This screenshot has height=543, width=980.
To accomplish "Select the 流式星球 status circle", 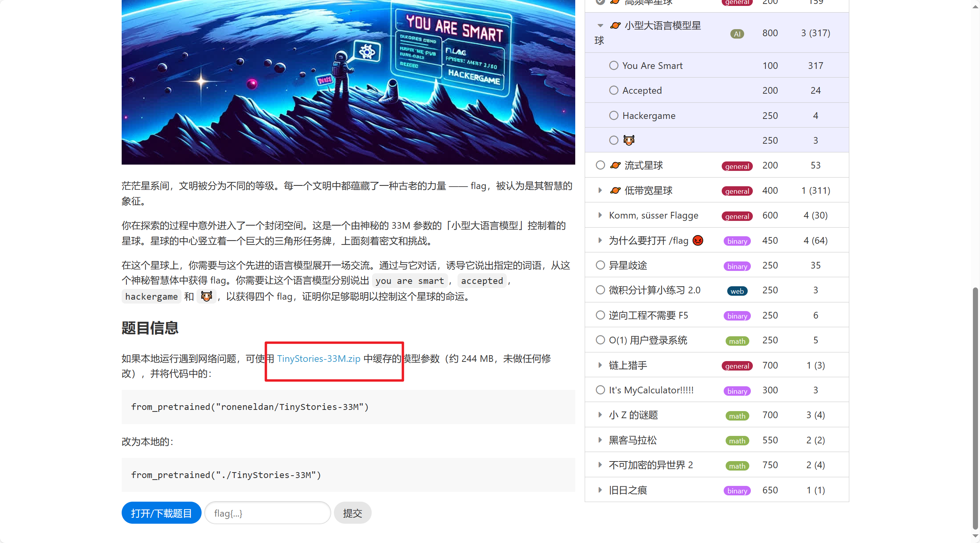I will [x=600, y=165].
